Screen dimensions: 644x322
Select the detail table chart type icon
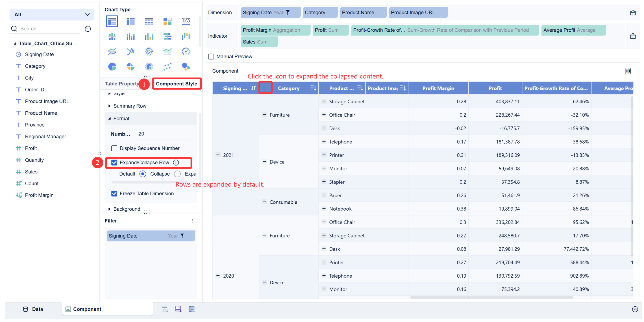coord(149,21)
